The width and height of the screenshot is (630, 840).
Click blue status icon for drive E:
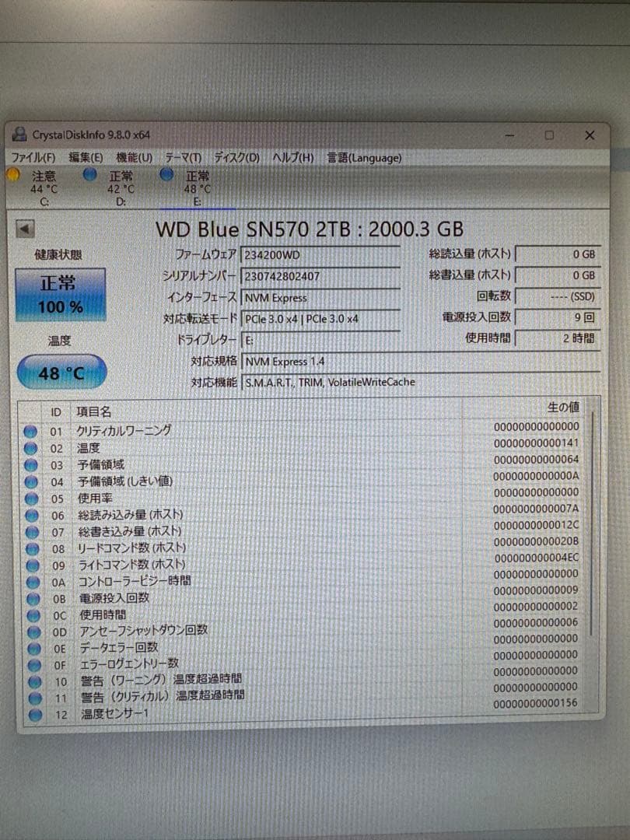(166, 175)
